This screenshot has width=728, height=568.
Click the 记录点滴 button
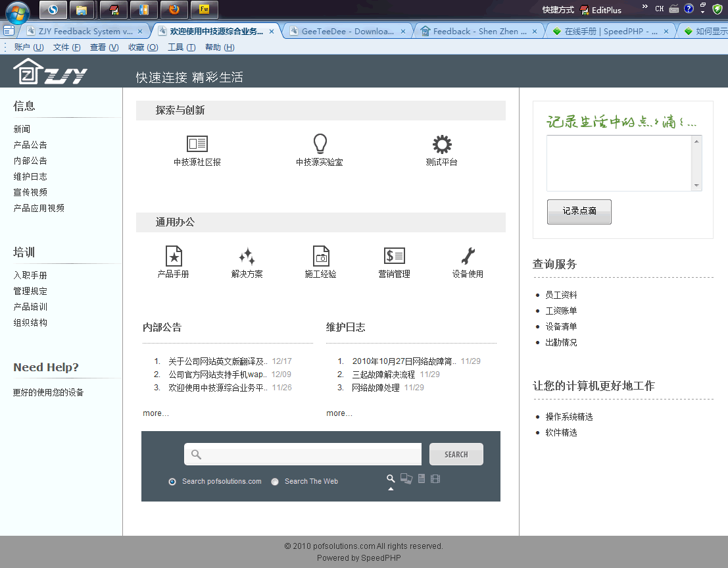tap(579, 211)
